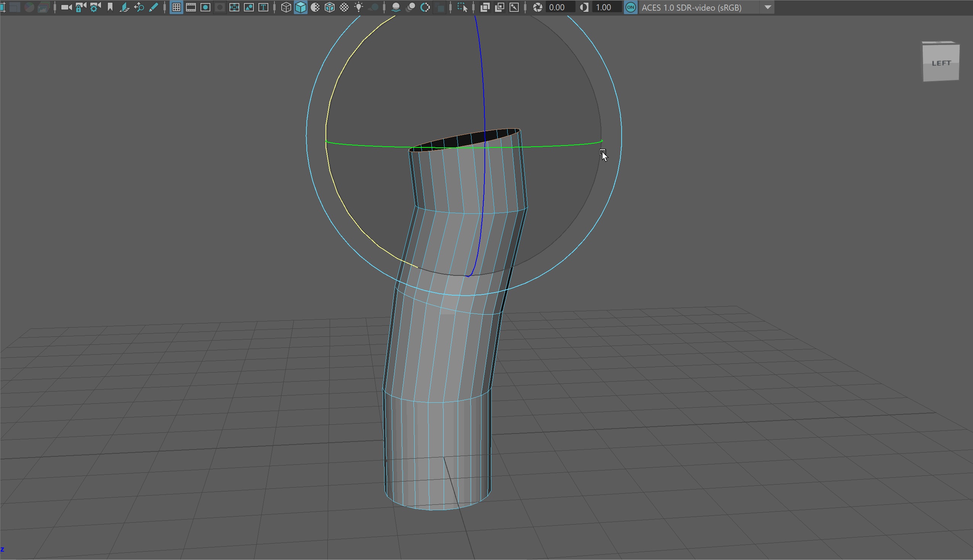This screenshot has width=973, height=560.
Task: Click the Isolate Select icon
Action: (462, 7)
